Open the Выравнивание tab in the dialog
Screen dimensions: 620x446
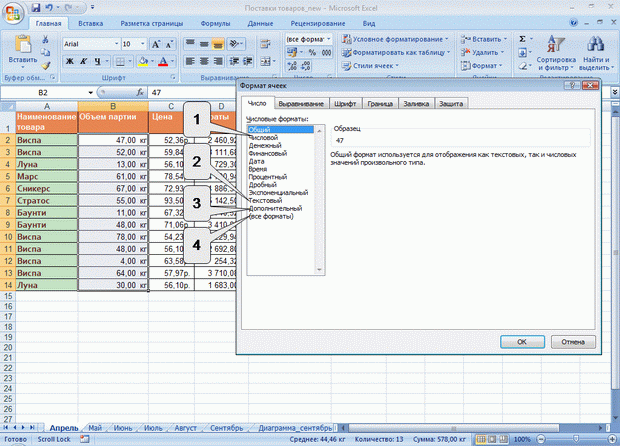click(301, 104)
